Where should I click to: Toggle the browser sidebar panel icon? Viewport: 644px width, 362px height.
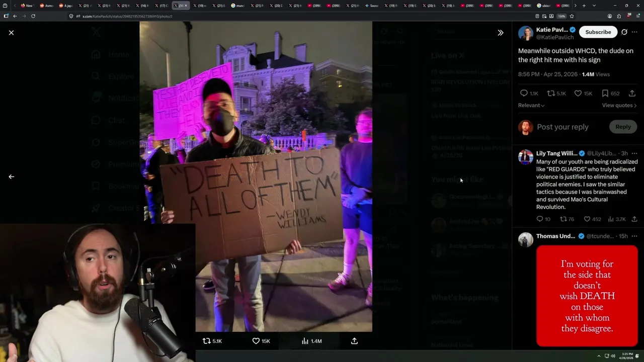[6, 16]
